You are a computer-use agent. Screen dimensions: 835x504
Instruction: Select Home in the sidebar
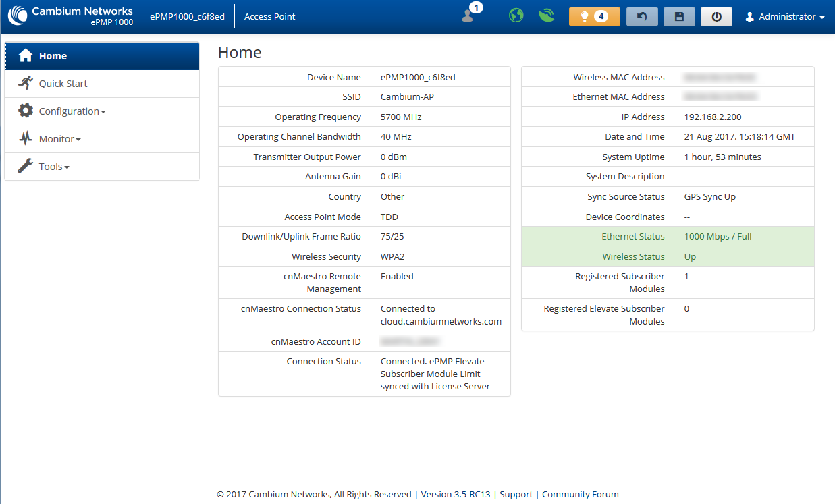(102, 56)
